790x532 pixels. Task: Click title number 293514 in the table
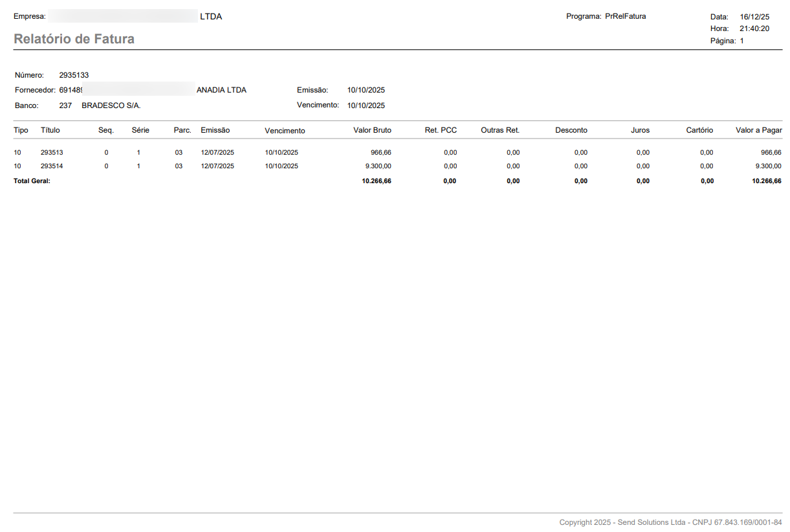pyautogui.click(x=52, y=166)
